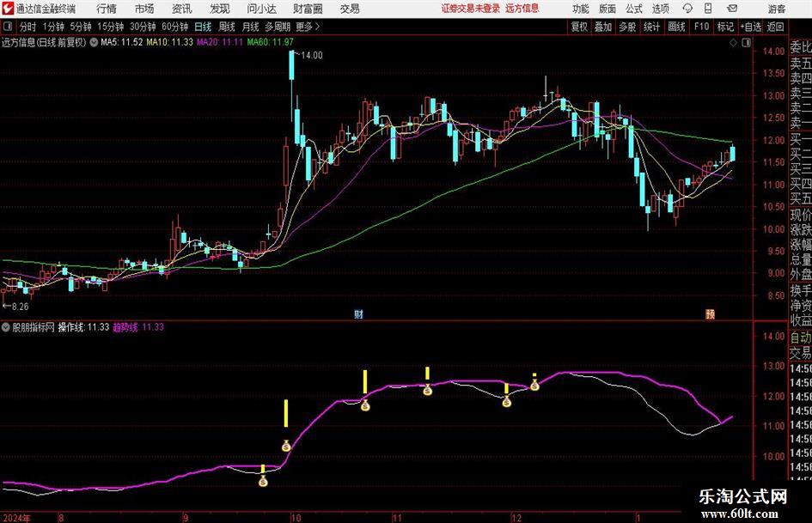The width and height of the screenshot is (812, 523).
Task: Click the 操作线: 11.33 indicator label
Action: point(83,327)
